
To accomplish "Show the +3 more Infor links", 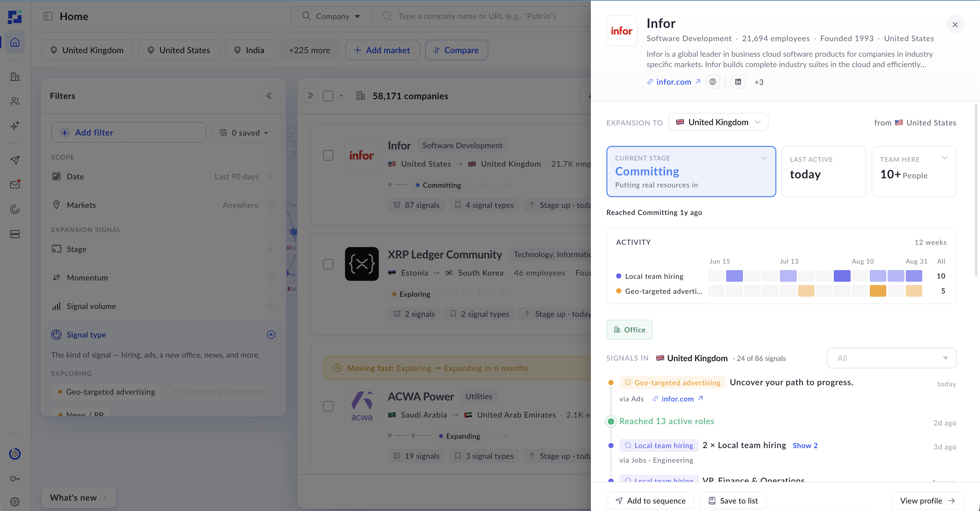I will [759, 82].
